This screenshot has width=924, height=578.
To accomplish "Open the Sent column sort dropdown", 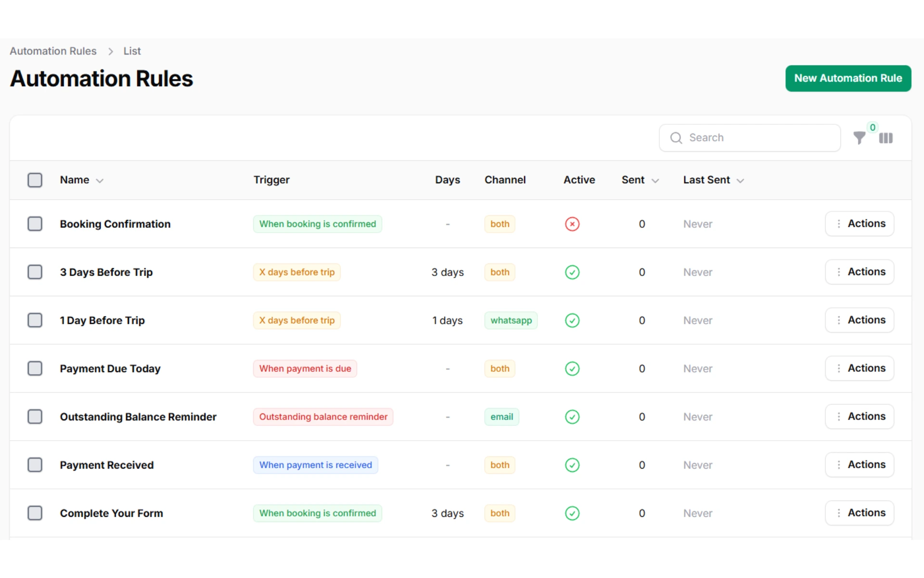I will [655, 181].
